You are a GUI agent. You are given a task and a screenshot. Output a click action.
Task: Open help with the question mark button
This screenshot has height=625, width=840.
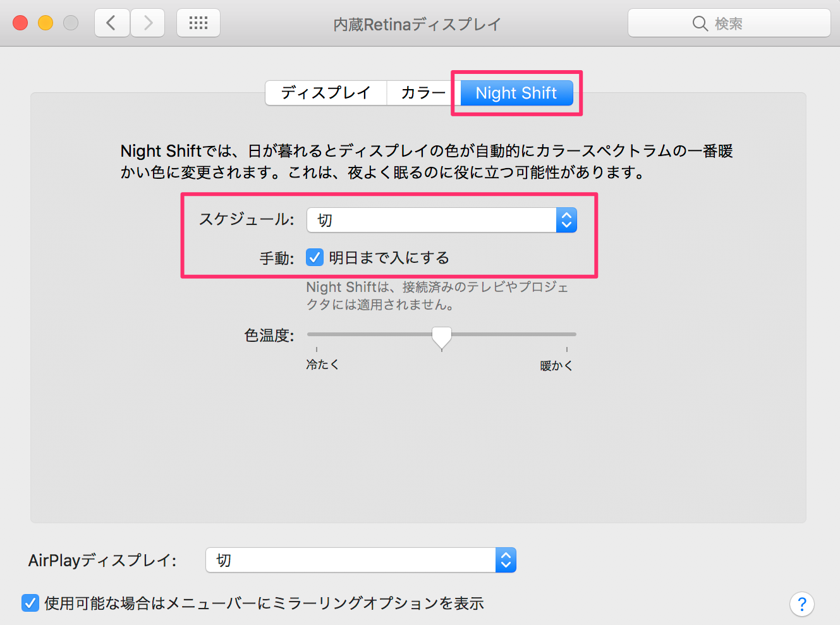[x=801, y=604]
